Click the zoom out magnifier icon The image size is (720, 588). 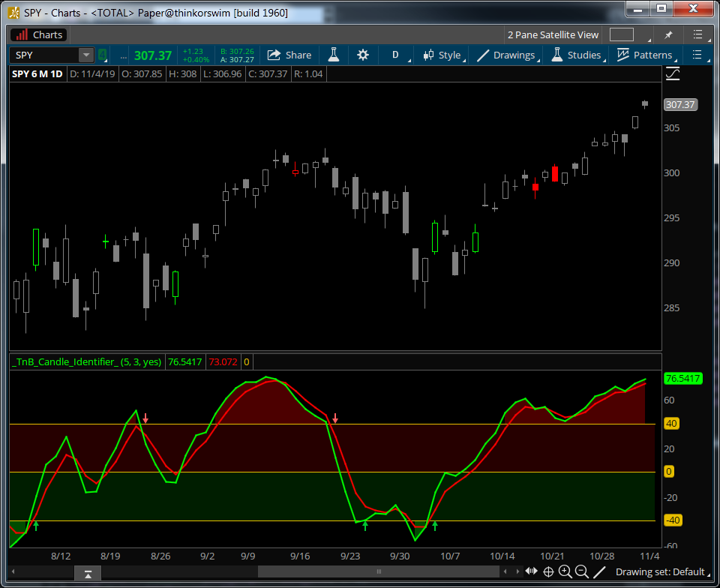(x=582, y=572)
